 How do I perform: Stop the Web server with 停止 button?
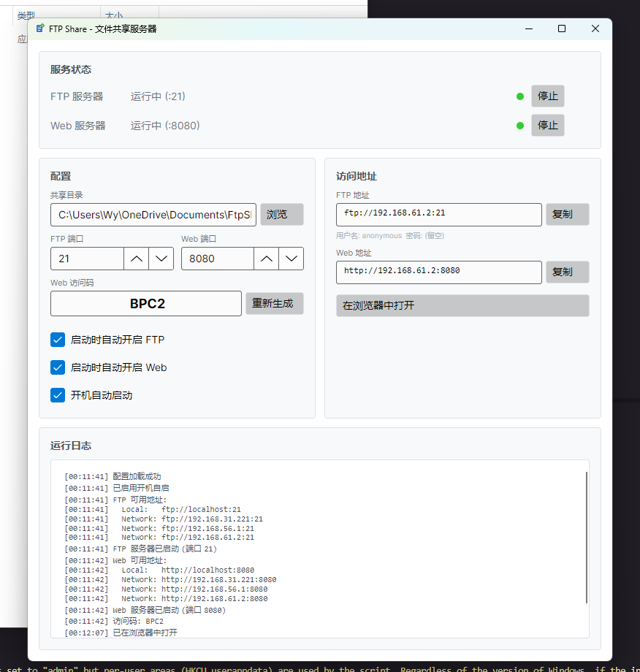[x=547, y=126]
